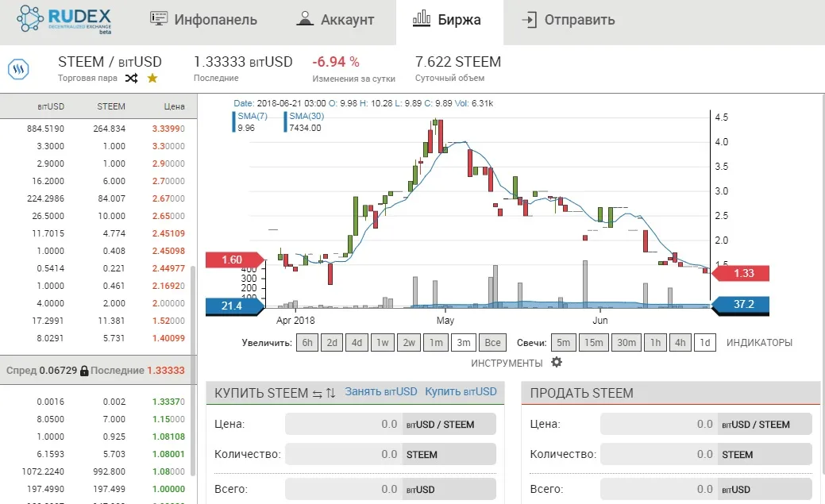Expand the ИНДИКАТОРЫ dropdown
Screen dimensions: 825x504
(x=759, y=343)
